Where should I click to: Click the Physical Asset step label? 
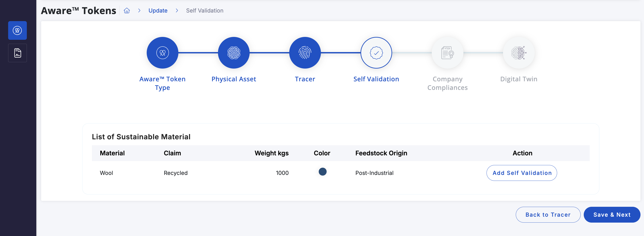coord(234,79)
